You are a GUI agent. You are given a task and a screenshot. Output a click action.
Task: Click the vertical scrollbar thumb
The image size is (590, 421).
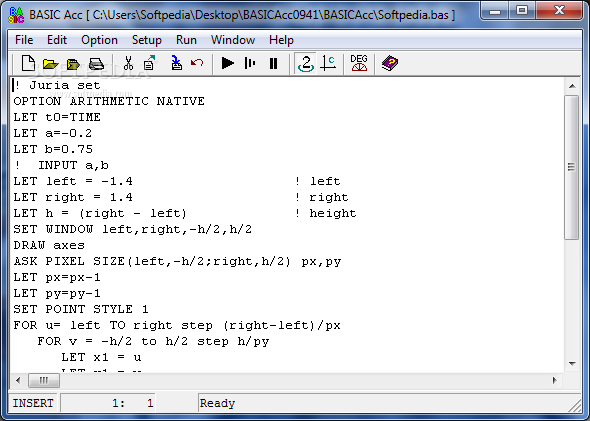click(x=572, y=167)
